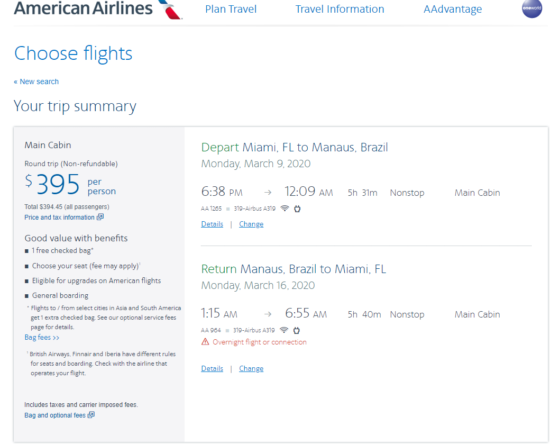Viewport: 550px width, 444px height.
Task: Click the American Airlines logo
Action: coord(98,9)
